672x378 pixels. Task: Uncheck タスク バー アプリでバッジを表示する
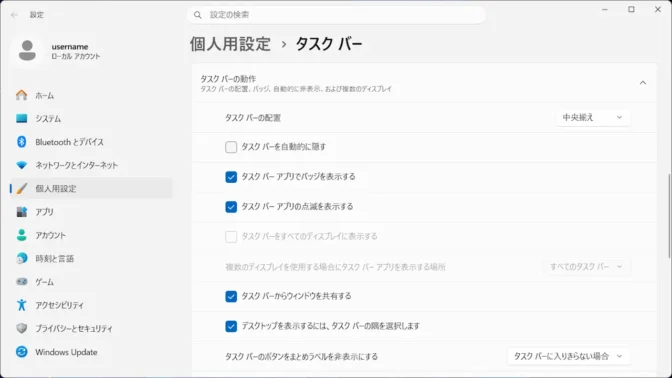pos(231,177)
